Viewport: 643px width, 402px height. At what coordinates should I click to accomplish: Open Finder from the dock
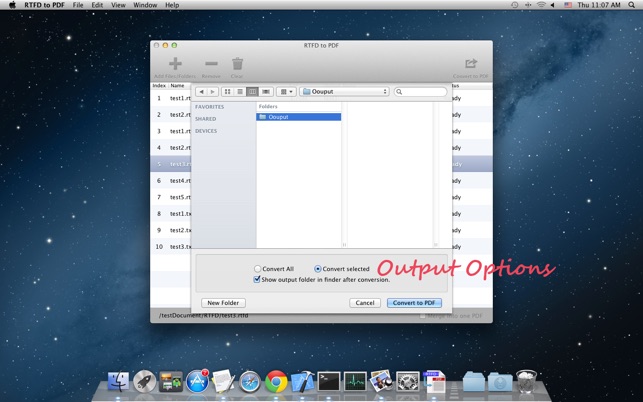point(119,381)
